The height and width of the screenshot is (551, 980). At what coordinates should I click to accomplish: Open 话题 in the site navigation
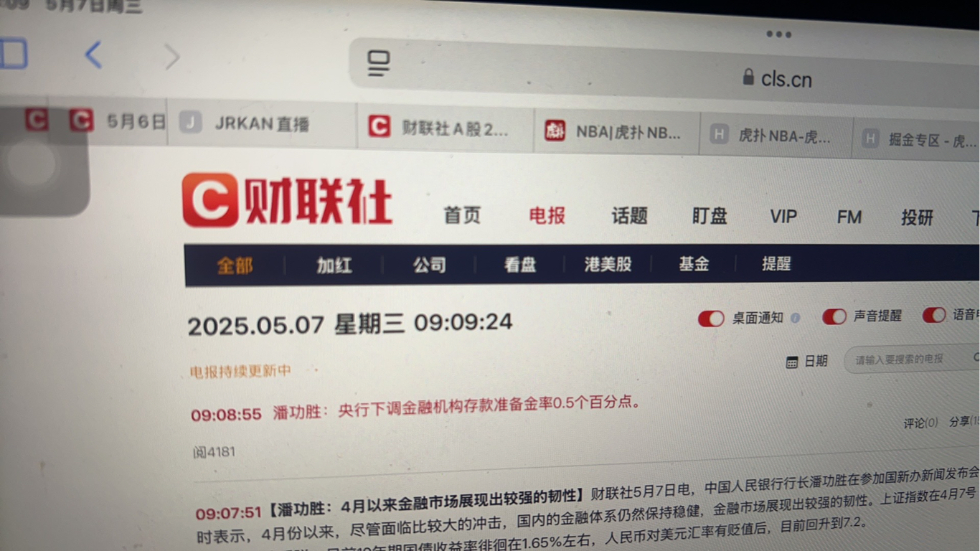click(629, 215)
